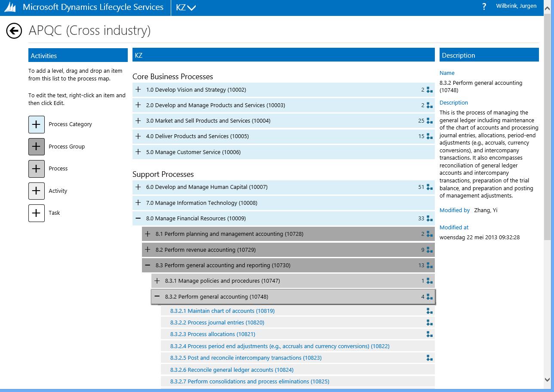Click flowchart icon for 1.0 Develop Vision

pos(429,90)
